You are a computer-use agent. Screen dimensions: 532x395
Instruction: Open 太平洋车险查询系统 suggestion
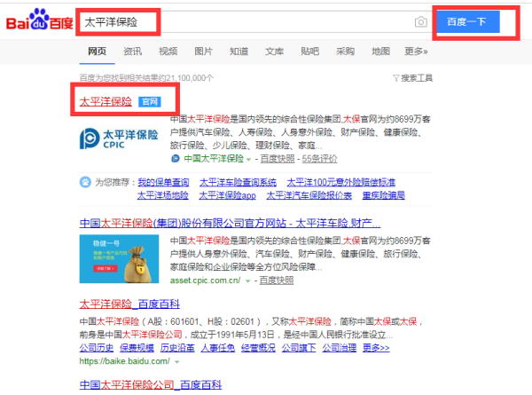238,182
